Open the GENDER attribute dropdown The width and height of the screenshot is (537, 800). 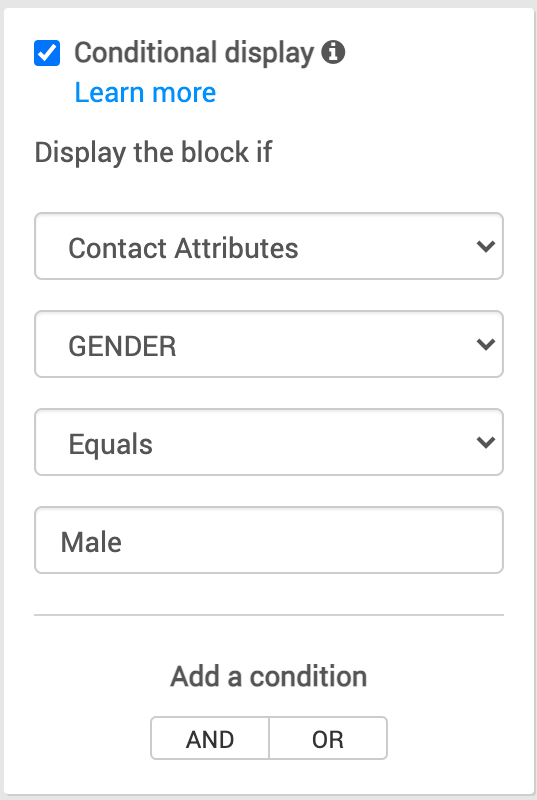click(x=269, y=344)
